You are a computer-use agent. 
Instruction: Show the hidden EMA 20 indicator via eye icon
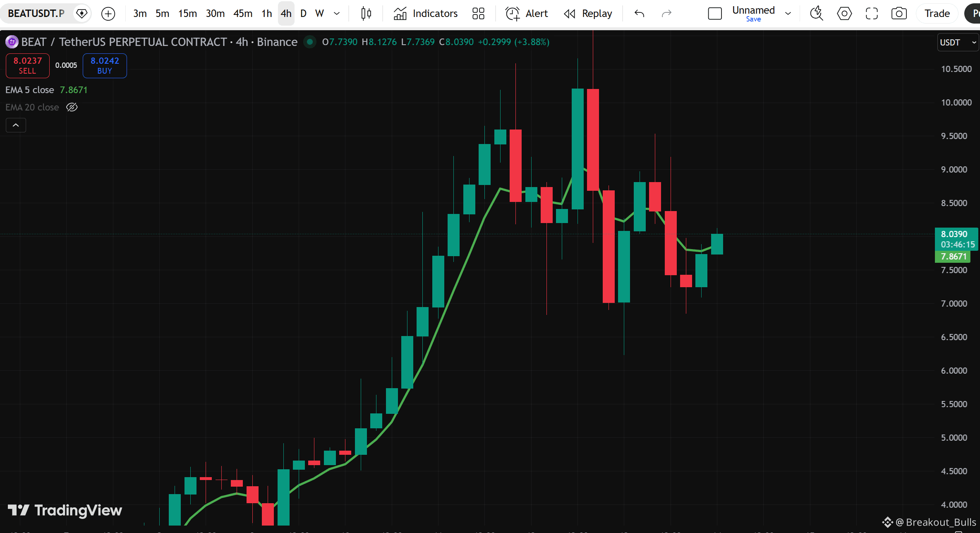pos(72,107)
